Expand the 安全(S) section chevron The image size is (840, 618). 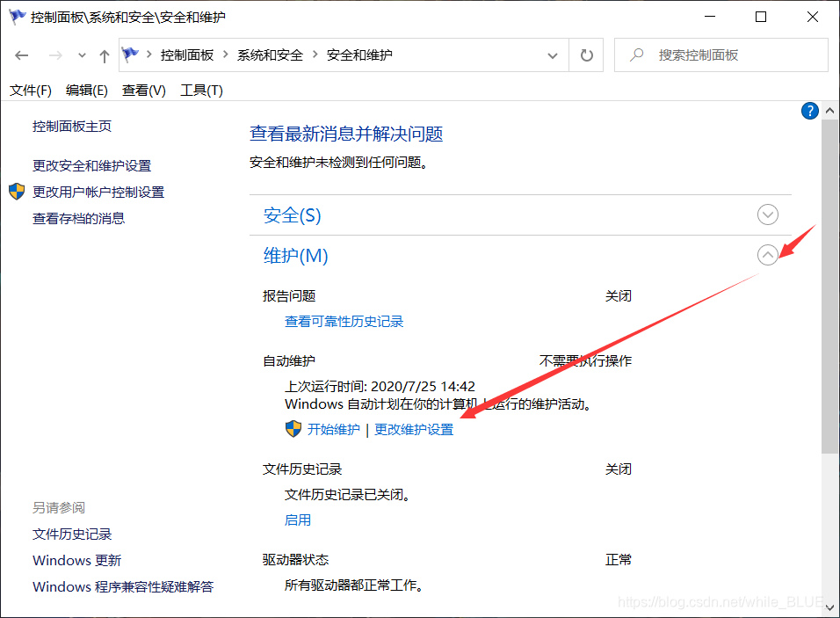coord(767,214)
